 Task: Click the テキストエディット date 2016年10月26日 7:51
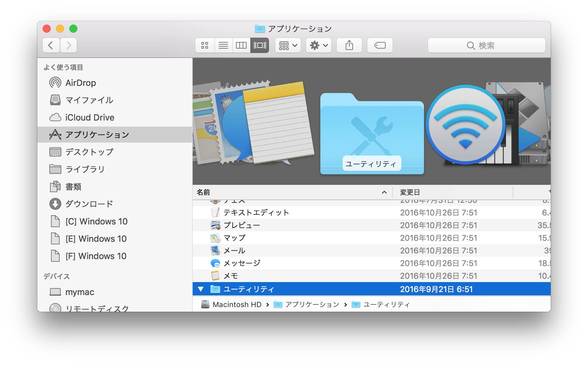[439, 212]
